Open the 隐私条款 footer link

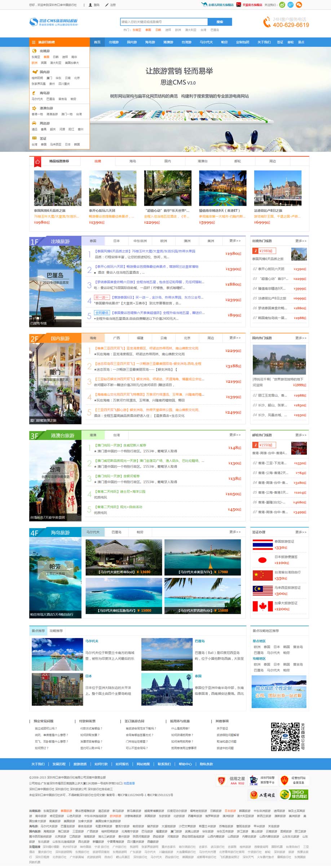[x=206, y=764]
